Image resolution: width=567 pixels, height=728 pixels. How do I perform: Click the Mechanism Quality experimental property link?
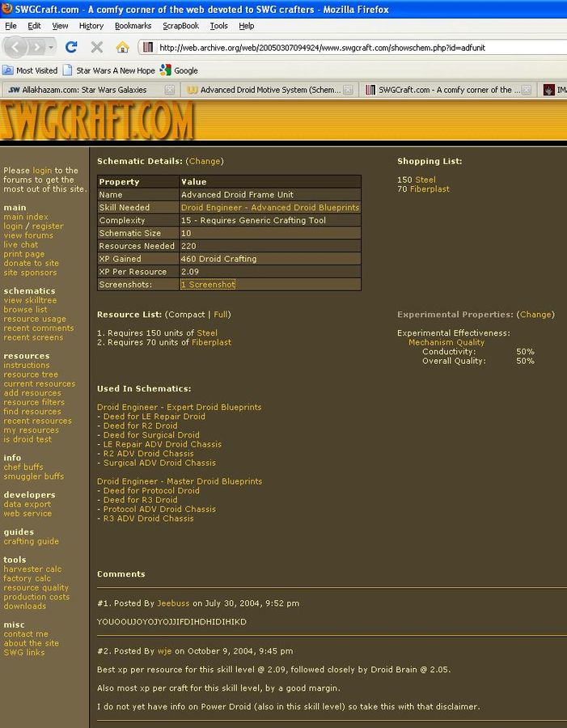446,343
